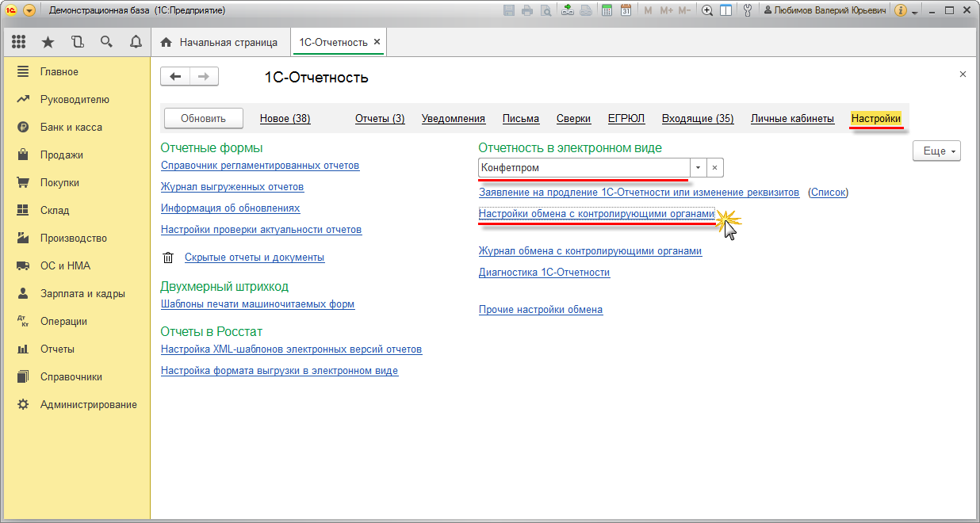This screenshot has width=980, height=523.
Task: Open ЕГРЮЛ section
Action: pyautogui.click(x=626, y=118)
